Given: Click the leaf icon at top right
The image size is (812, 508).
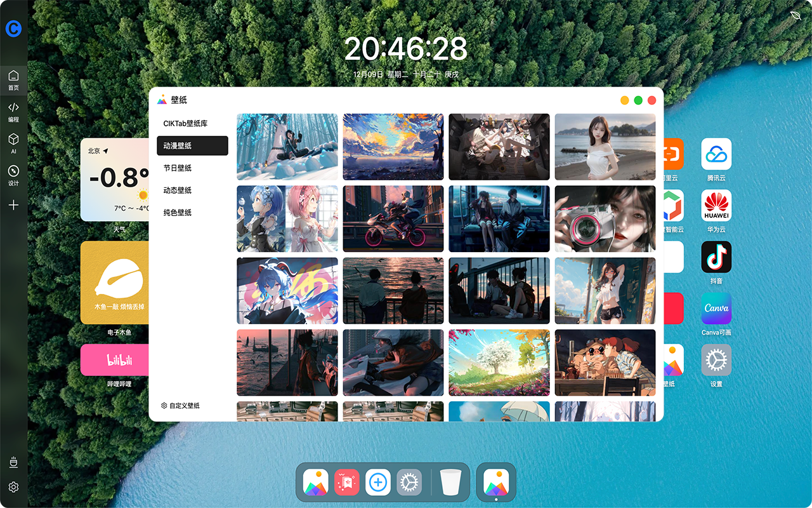Looking at the screenshot, I should click(x=796, y=15).
